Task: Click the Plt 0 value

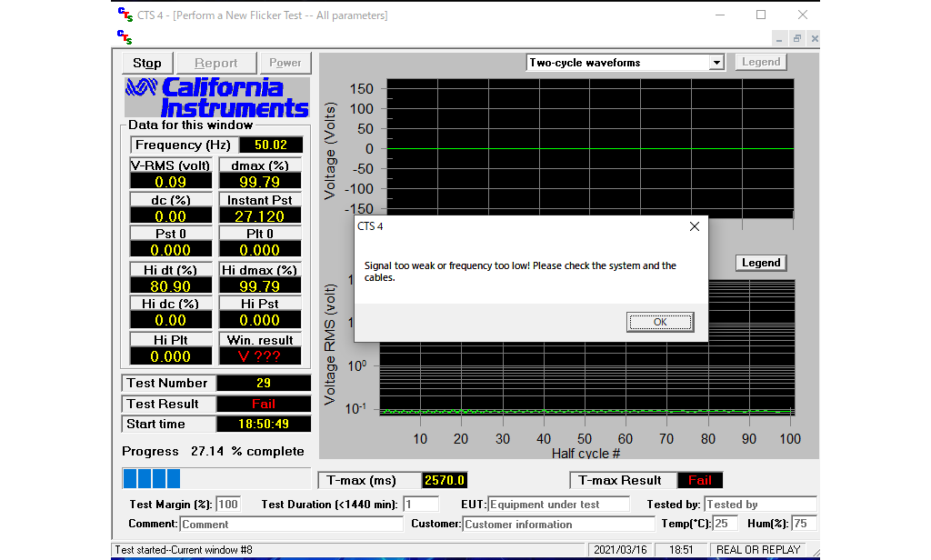Action: [259, 250]
